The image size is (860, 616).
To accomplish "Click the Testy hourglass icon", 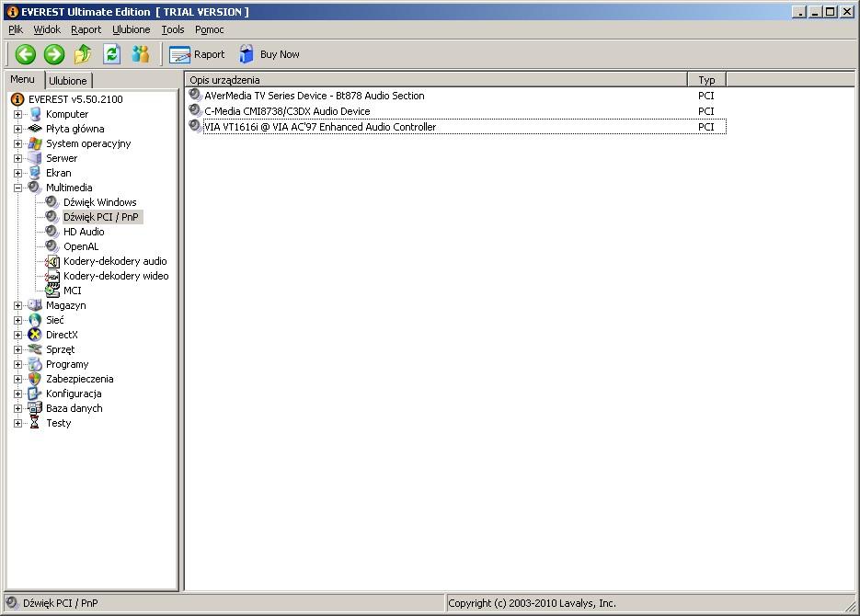I will 35,423.
